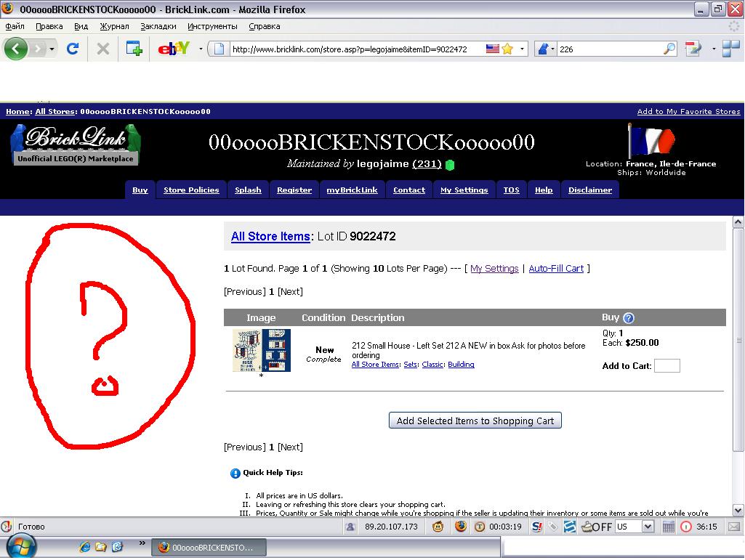745x560 pixels.
Task: Click Add Selected Items to Shopping Cart
Action: click(475, 421)
